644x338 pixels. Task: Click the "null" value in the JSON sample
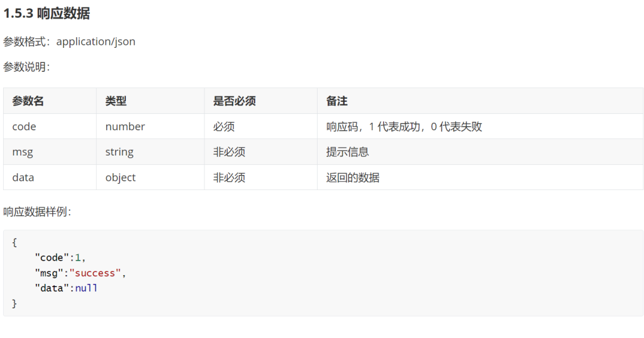coord(86,288)
